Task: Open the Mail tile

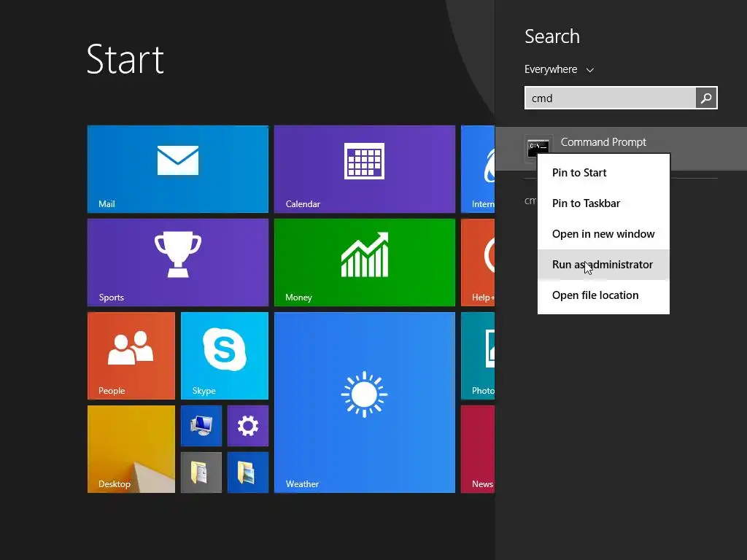Action: pos(178,169)
